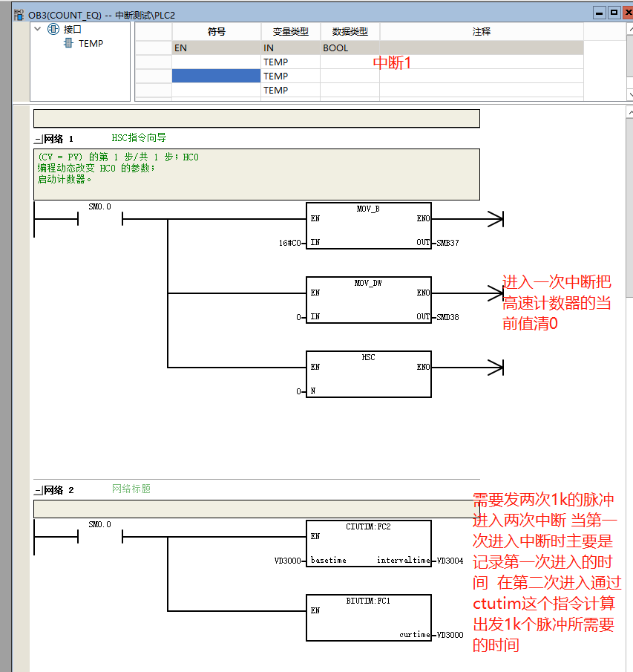Image resolution: width=633 pixels, height=672 pixels.
Task: Click the IN variable type cell
Action: (290, 48)
